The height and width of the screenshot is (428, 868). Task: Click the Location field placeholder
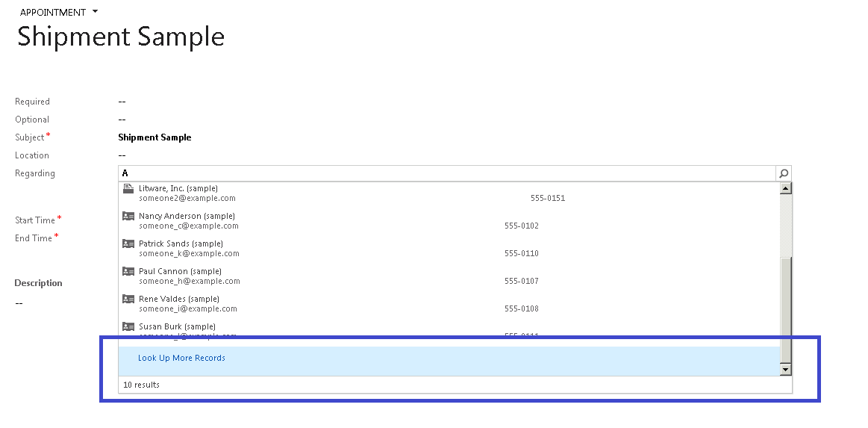[x=122, y=155]
